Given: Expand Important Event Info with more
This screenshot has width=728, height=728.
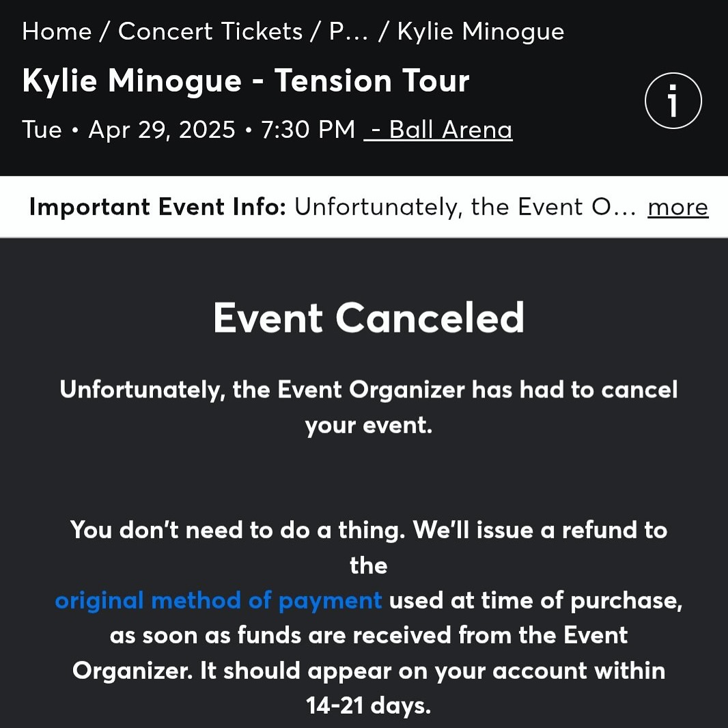Looking at the screenshot, I should [x=678, y=207].
